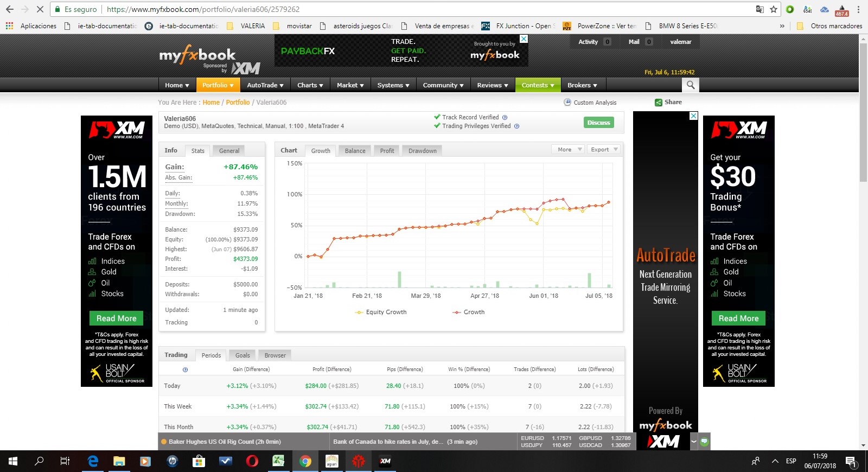Click the green Share icon

[x=658, y=103]
